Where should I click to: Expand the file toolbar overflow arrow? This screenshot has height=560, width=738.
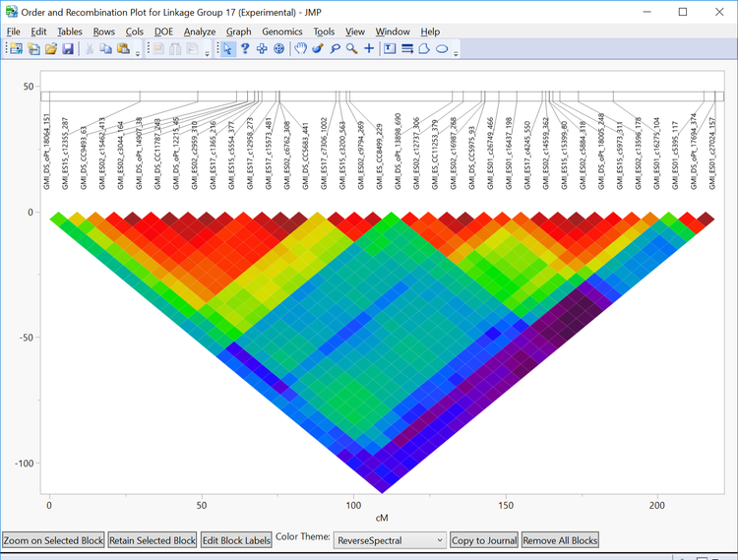point(138,54)
